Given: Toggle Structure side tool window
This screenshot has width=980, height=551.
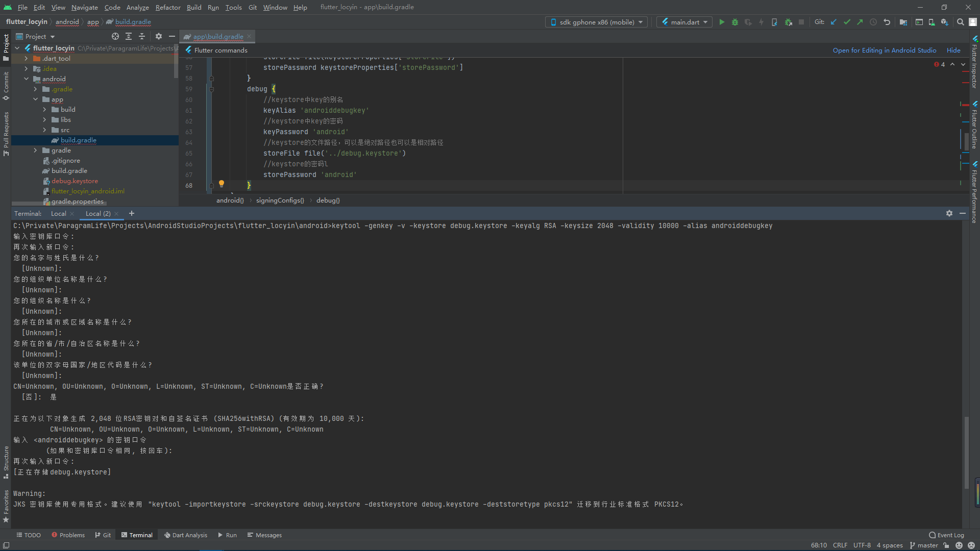Looking at the screenshot, I should [6, 462].
